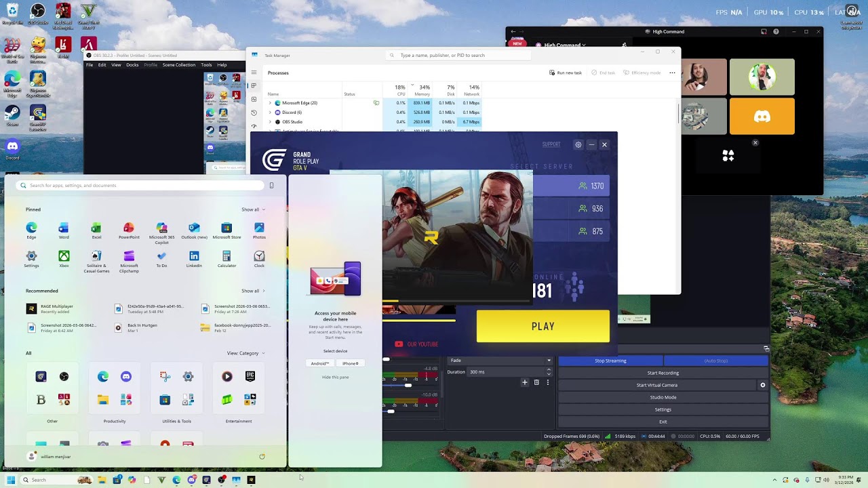
Task: Open Task Manager hamburger navigation menu
Action: coord(254,73)
